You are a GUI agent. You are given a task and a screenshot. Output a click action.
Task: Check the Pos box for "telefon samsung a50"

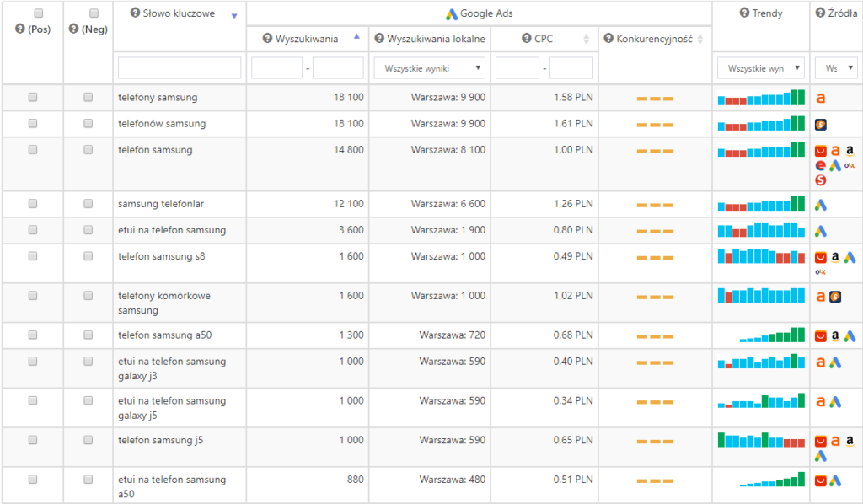(33, 335)
